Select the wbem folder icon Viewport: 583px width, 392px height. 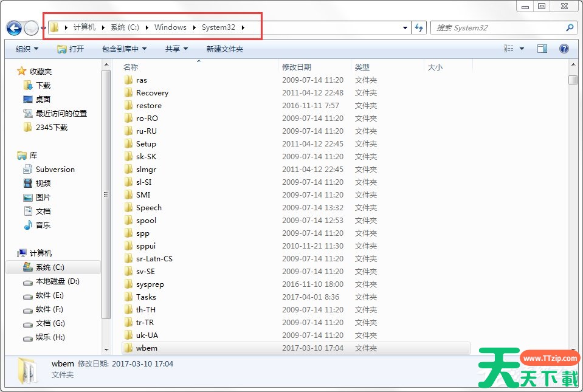tap(128, 348)
